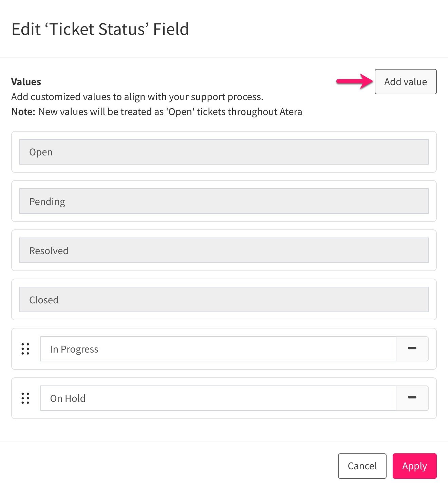Viewport: 448px width, 490px height.
Task: Click the quoted 'Open' in the note text
Action: pyautogui.click(x=180, y=112)
